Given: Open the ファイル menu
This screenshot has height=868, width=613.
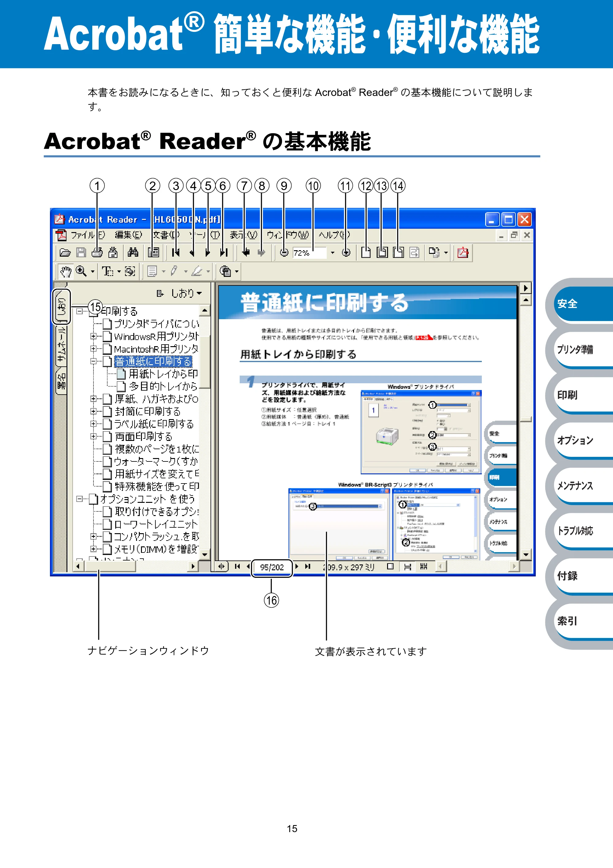Looking at the screenshot, I should pos(88,235).
